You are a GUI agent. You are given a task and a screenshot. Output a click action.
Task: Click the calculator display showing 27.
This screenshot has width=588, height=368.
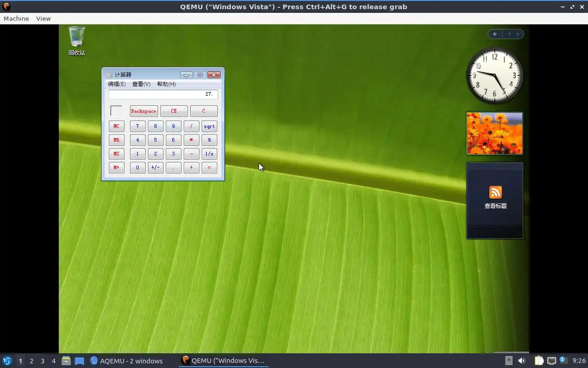163,94
